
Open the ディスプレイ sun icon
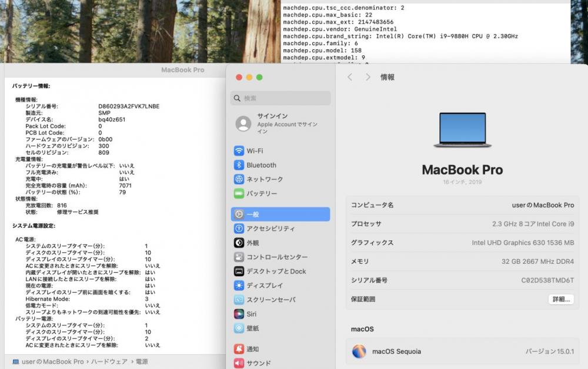239,286
